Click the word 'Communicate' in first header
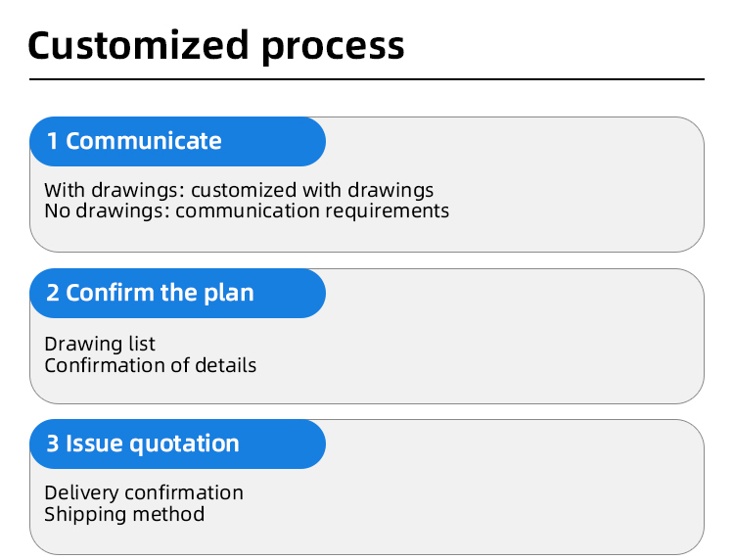 (x=143, y=141)
